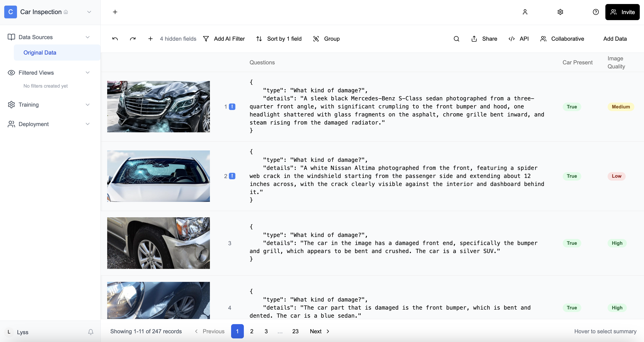Image resolution: width=644 pixels, height=342 pixels.
Task: Open the Car Inspection workspace dropdown
Action: point(89,12)
